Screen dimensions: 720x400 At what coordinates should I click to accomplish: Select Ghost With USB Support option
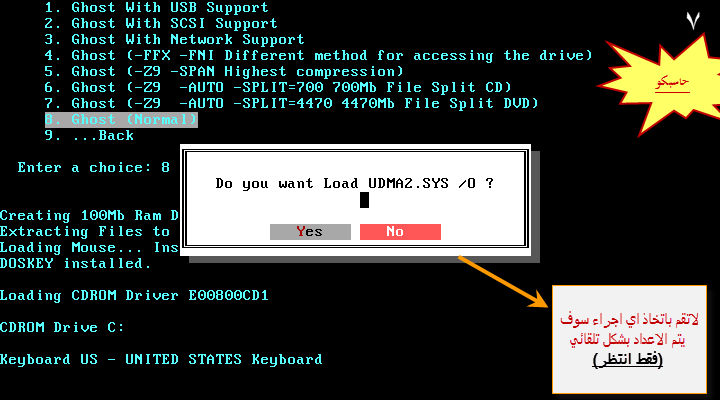pyautogui.click(x=157, y=8)
